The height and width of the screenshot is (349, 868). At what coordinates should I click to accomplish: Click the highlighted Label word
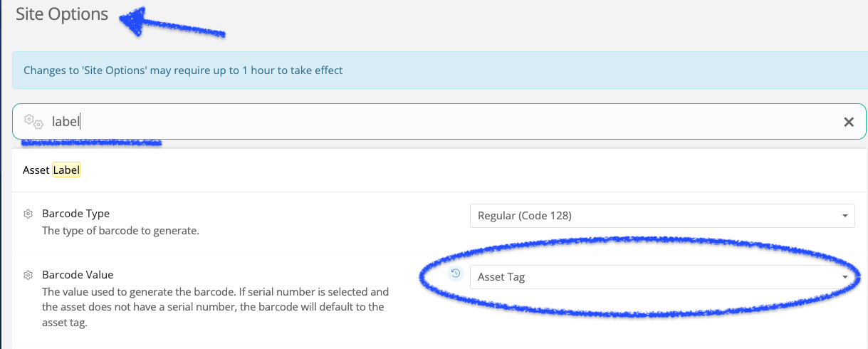[x=67, y=170]
